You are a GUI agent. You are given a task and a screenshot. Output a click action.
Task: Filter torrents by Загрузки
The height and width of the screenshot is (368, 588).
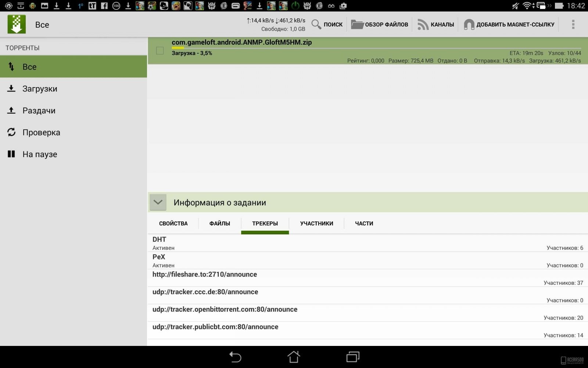tap(73, 88)
